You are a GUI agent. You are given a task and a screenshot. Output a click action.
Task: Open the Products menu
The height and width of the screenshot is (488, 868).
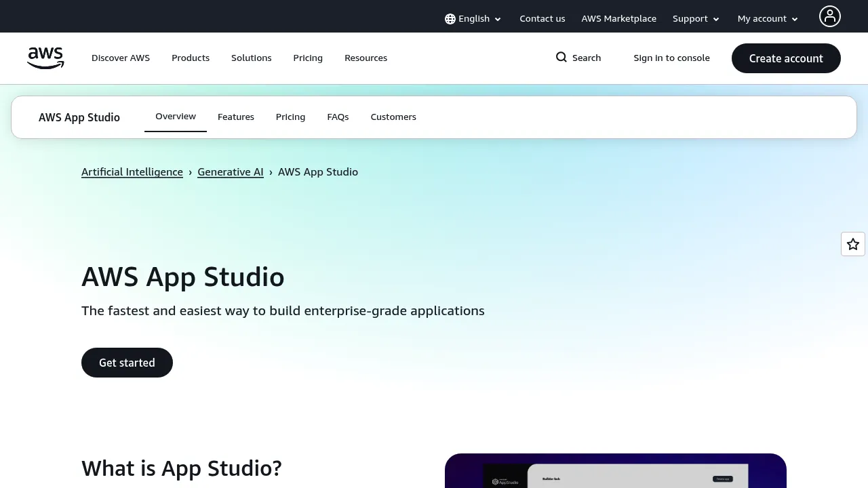coord(191,58)
